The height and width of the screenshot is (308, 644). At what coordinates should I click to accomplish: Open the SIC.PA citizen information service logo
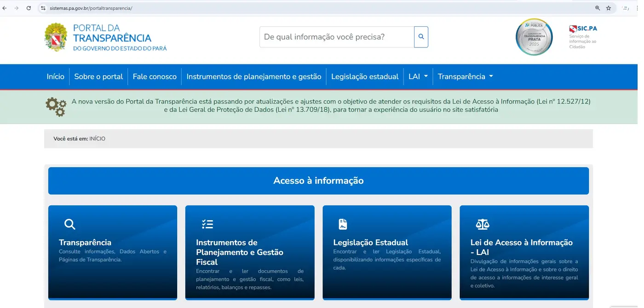tap(583, 37)
